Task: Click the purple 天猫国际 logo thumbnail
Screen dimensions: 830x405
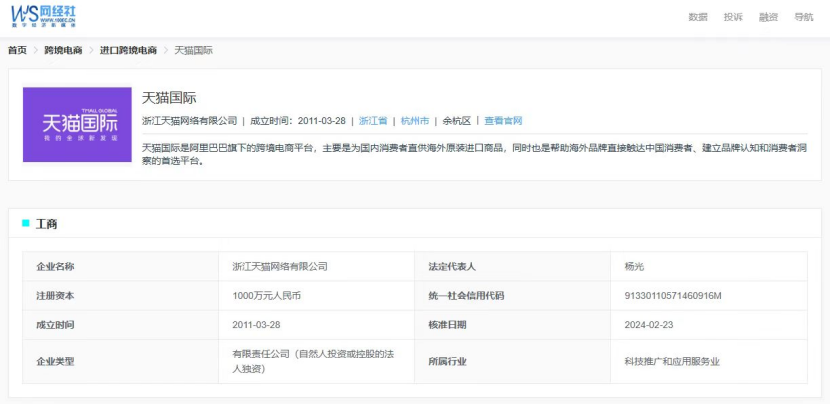Action: pyautogui.click(x=77, y=124)
